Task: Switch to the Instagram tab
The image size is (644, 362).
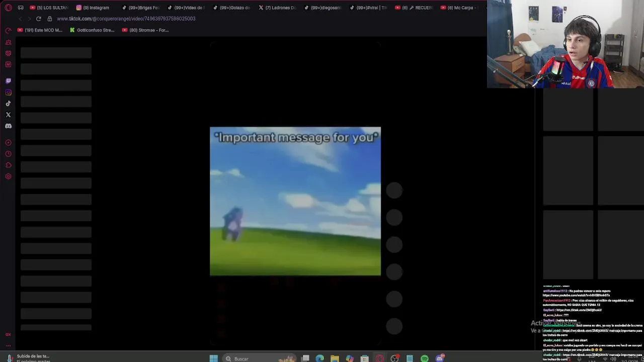Action: pyautogui.click(x=93, y=8)
